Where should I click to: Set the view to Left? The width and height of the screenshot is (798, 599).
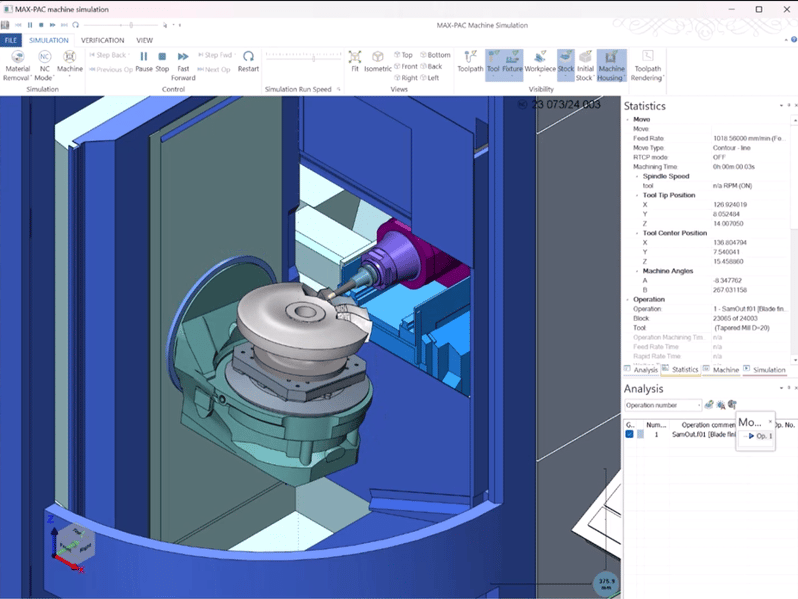pyautogui.click(x=430, y=78)
